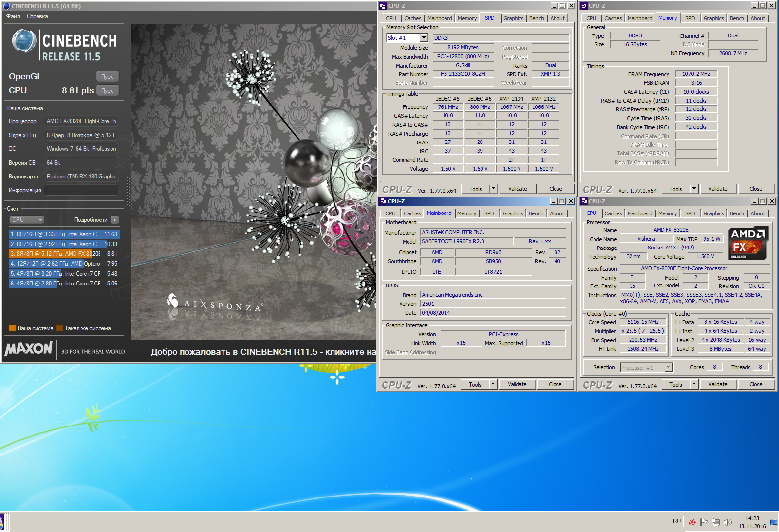Click the Core Speed value 5116.15 MHz
The height and width of the screenshot is (532, 779).
[x=643, y=322]
